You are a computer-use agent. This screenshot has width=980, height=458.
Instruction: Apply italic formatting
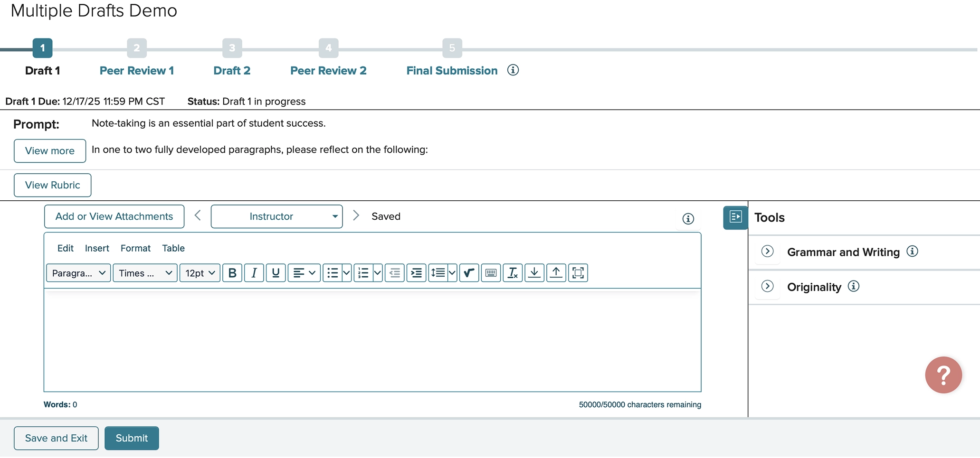(254, 273)
